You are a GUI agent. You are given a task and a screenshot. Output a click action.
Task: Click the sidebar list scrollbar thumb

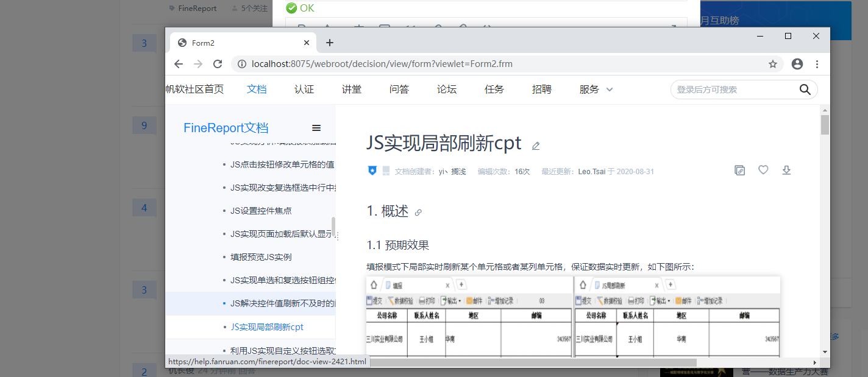pyautogui.click(x=333, y=227)
